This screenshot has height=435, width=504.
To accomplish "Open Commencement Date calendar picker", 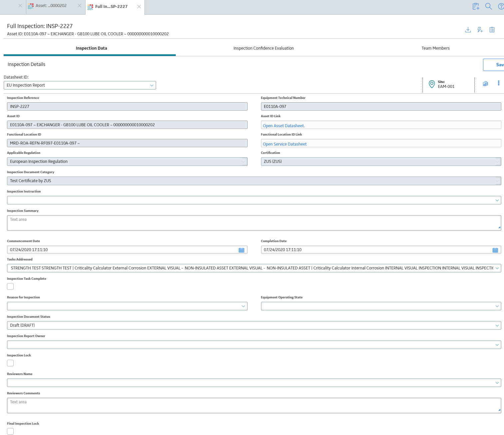I will (x=241, y=250).
